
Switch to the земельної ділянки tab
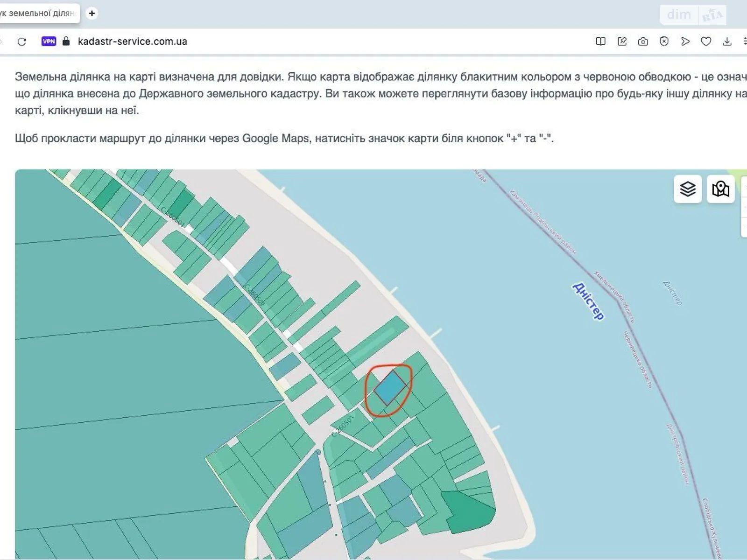pos(37,14)
